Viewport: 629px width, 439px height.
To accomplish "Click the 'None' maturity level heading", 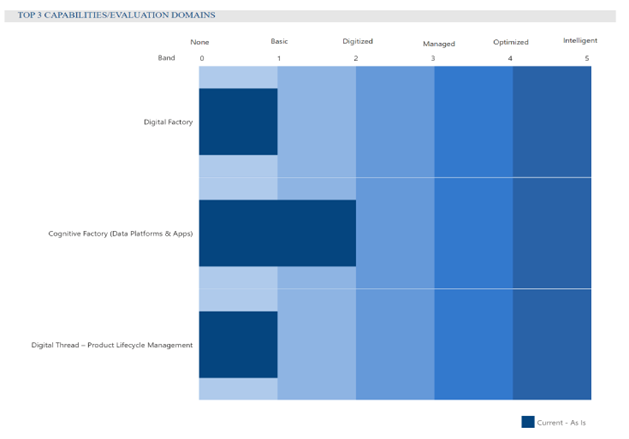I will (201, 41).
